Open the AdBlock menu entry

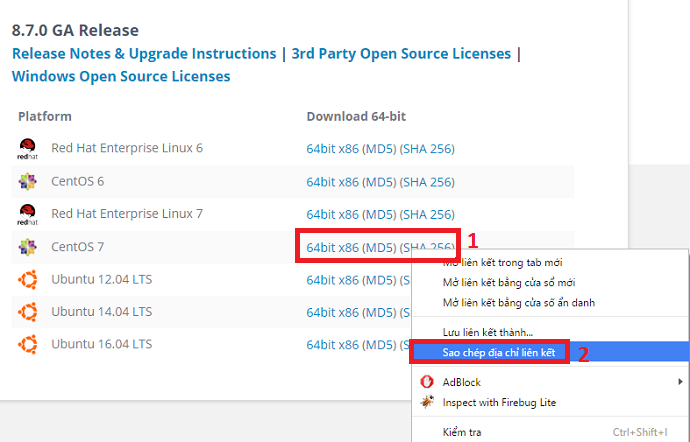tap(550, 382)
